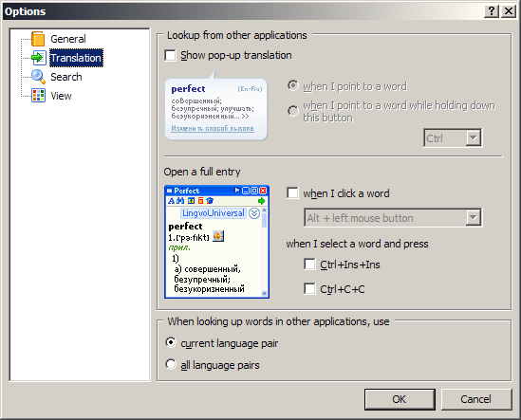Tick the Ctrl+C+C checkbox
This screenshot has width=521, height=420.
tap(309, 289)
